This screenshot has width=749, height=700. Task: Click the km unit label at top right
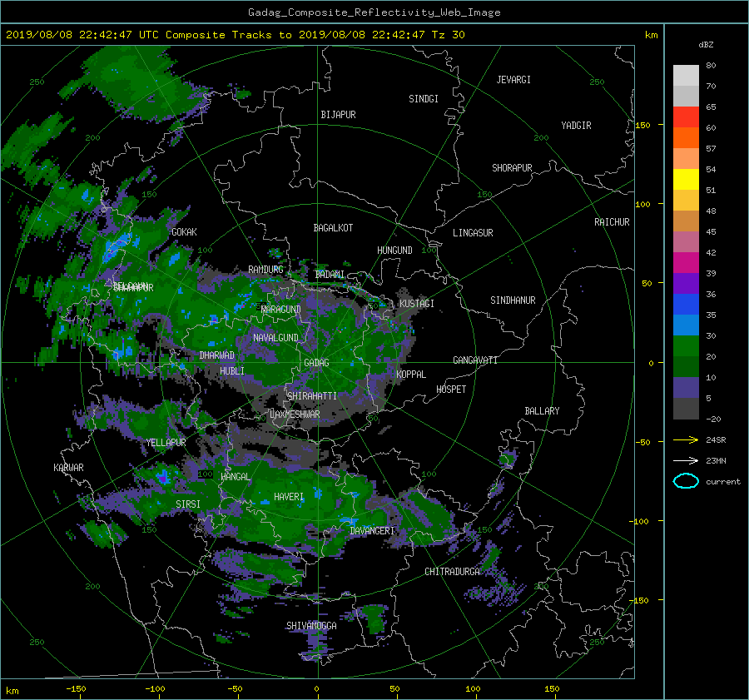tap(651, 35)
